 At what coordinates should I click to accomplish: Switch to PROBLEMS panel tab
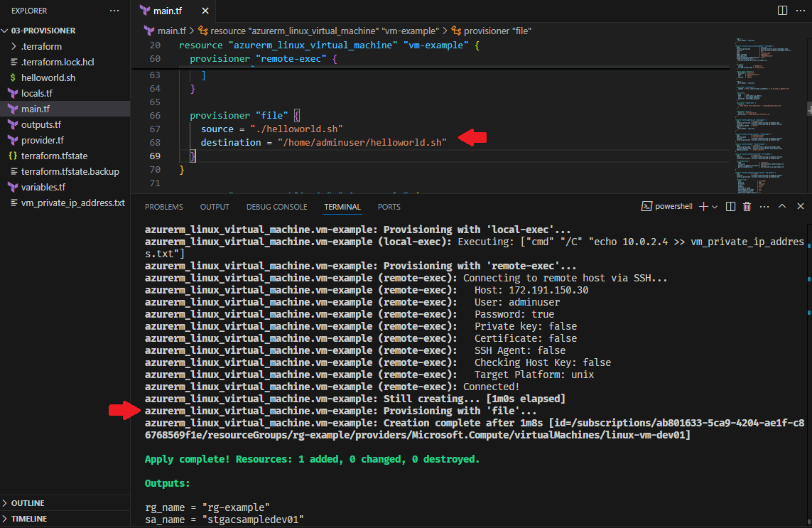tap(163, 207)
